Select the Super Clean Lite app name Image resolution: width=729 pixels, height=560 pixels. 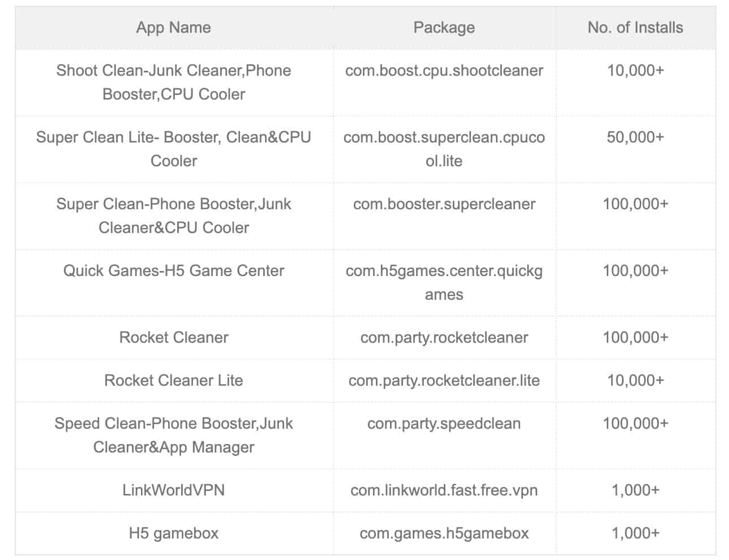(173, 149)
